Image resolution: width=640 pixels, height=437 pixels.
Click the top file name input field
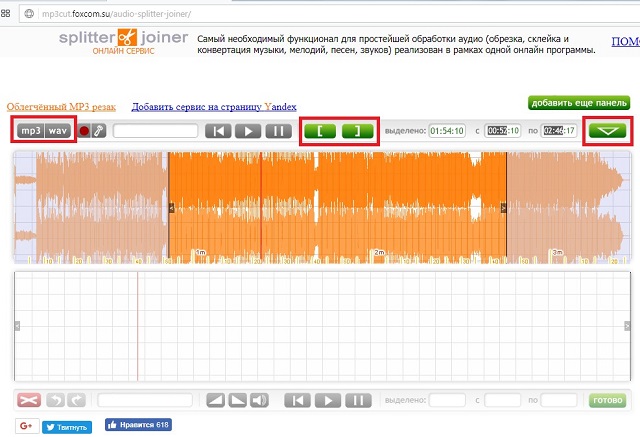(154, 130)
